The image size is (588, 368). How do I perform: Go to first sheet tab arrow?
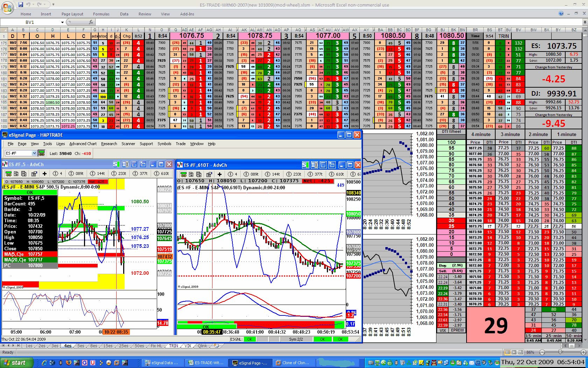click(x=3, y=346)
